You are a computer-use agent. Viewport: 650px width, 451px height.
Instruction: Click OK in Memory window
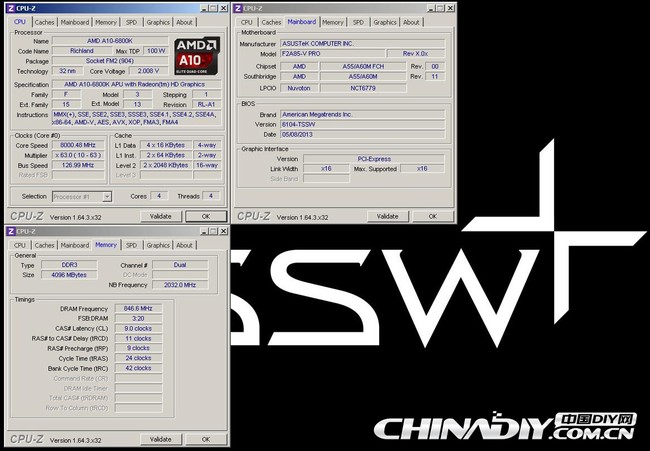click(x=206, y=439)
